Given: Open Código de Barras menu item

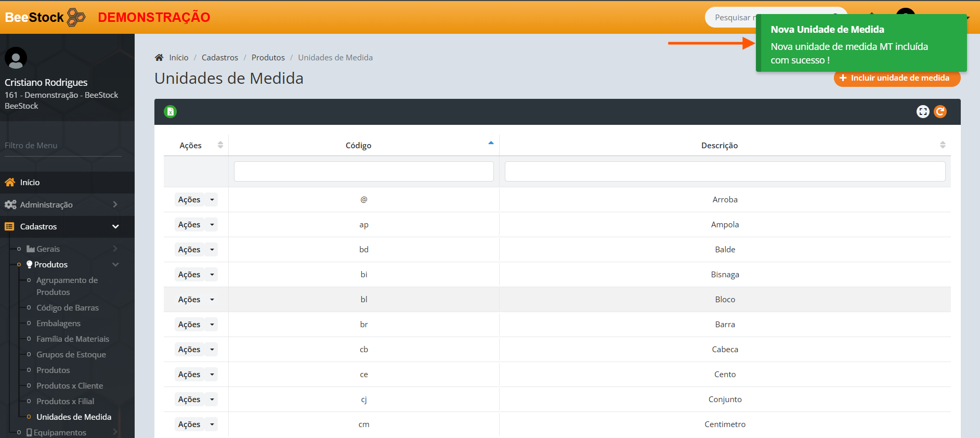Looking at the screenshot, I should 68,307.
